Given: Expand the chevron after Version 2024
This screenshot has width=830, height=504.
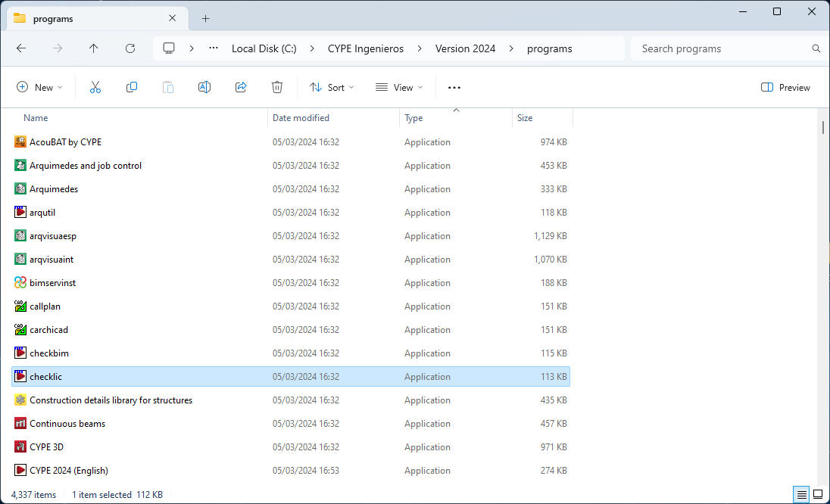Looking at the screenshot, I should 511,48.
